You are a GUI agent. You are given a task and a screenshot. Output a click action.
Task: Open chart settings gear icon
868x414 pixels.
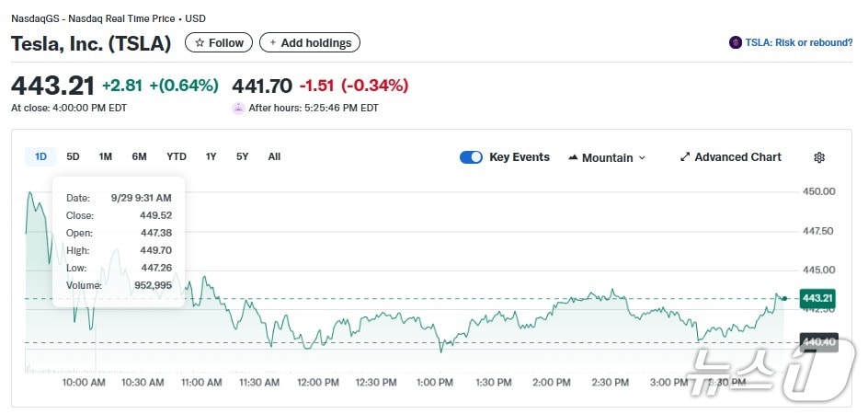819,157
